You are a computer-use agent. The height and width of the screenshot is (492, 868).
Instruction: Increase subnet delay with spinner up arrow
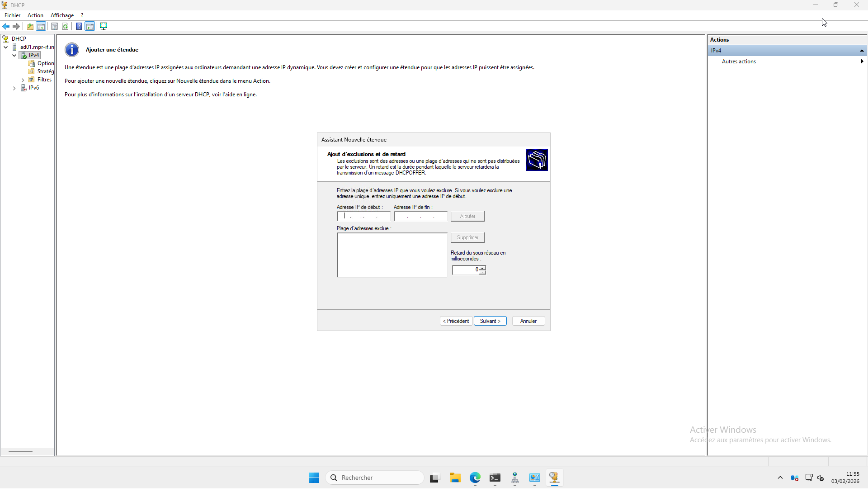[x=482, y=268]
